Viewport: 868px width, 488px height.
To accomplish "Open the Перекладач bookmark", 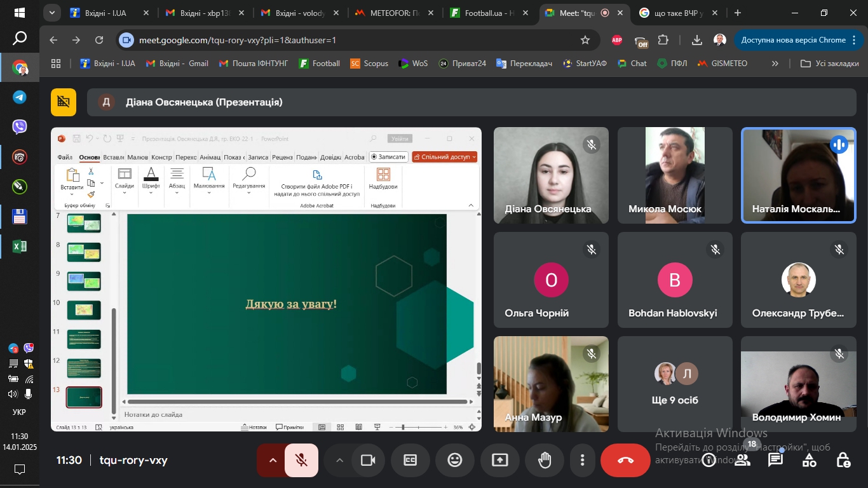I will (x=524, y=64).
